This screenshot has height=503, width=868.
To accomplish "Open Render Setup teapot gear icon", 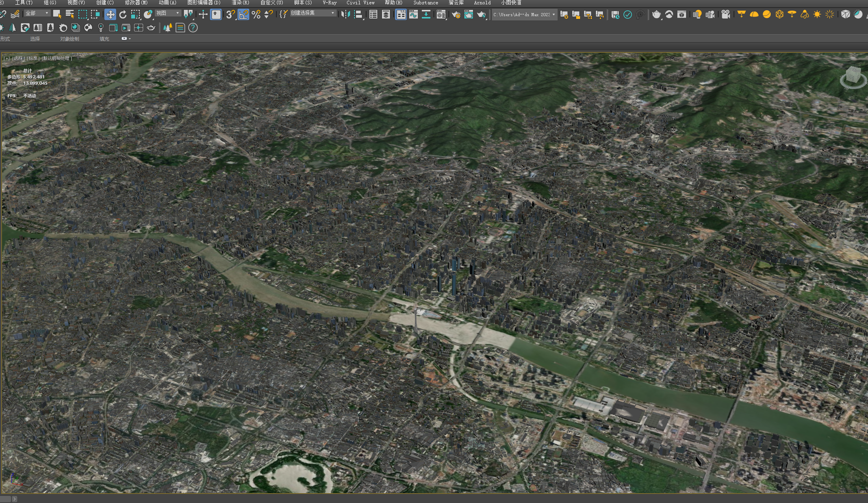I will (x=456, y=15).
